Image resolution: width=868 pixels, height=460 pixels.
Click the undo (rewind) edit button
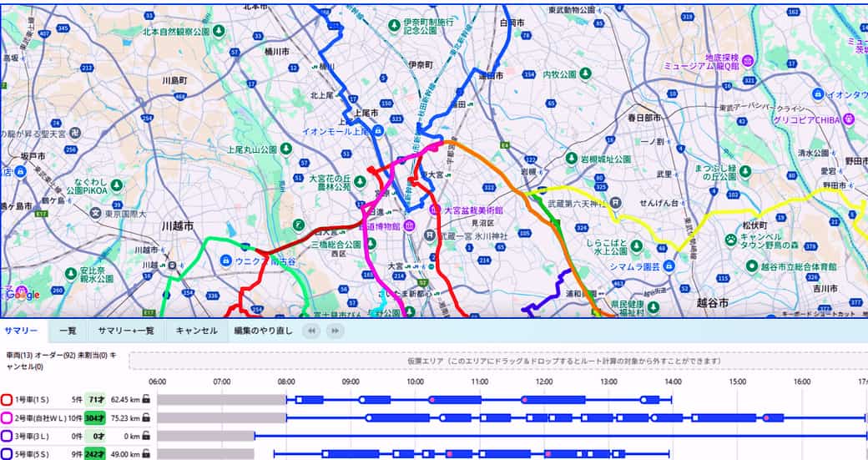(311, 331)
